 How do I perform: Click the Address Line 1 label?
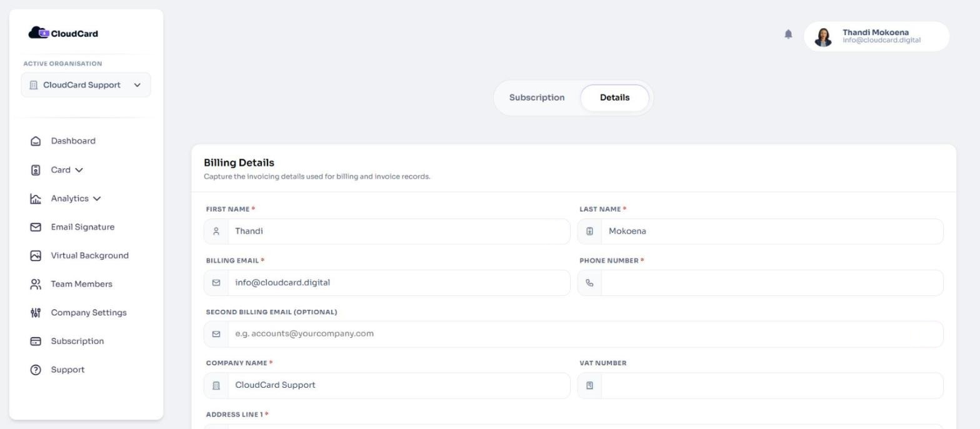click(x=237, y=415)
